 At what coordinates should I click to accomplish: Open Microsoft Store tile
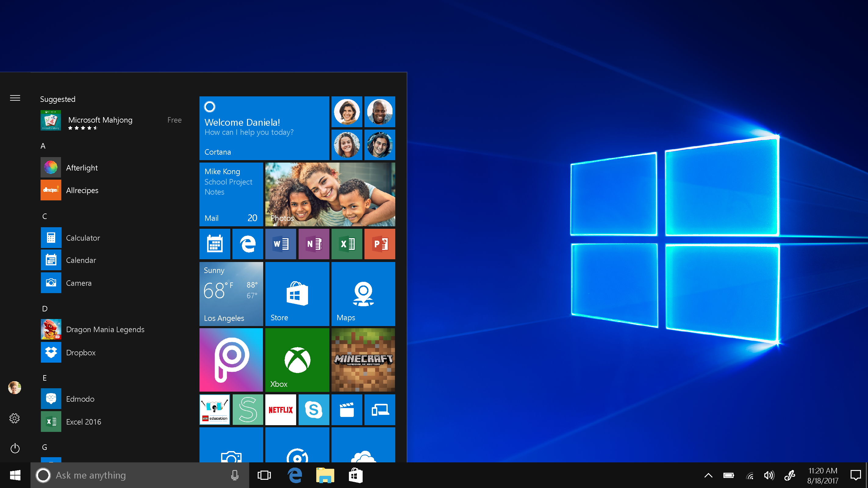(296, 292)
